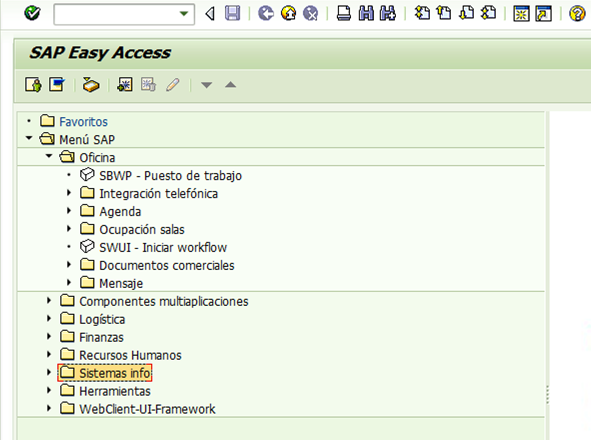This screenshot has width=591, height=440.
Task: Open SAP Business Workplace icon
Action: (x=91, y=84)
